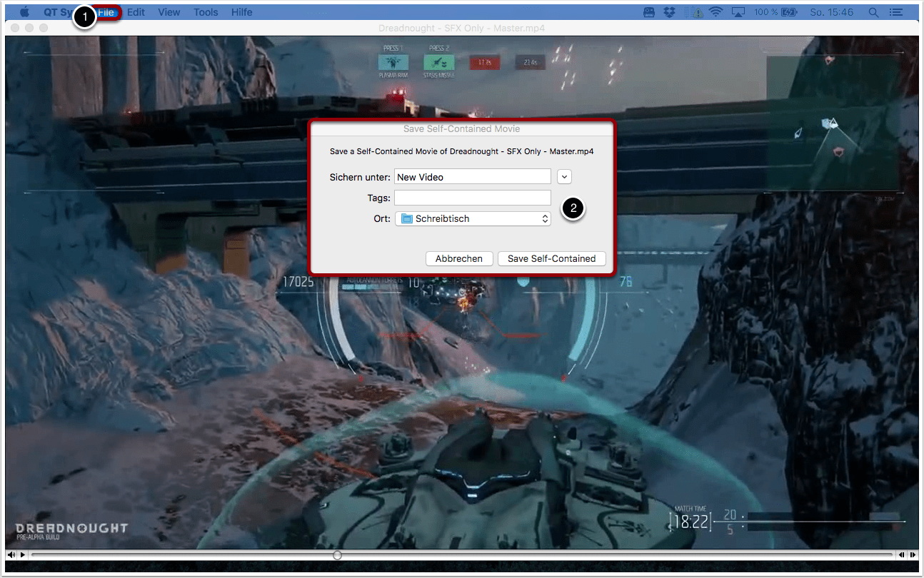The height and width of the screenshot is (578, 924).
Task: Click the playhead on the video timeline
Action: coord(337,554)
